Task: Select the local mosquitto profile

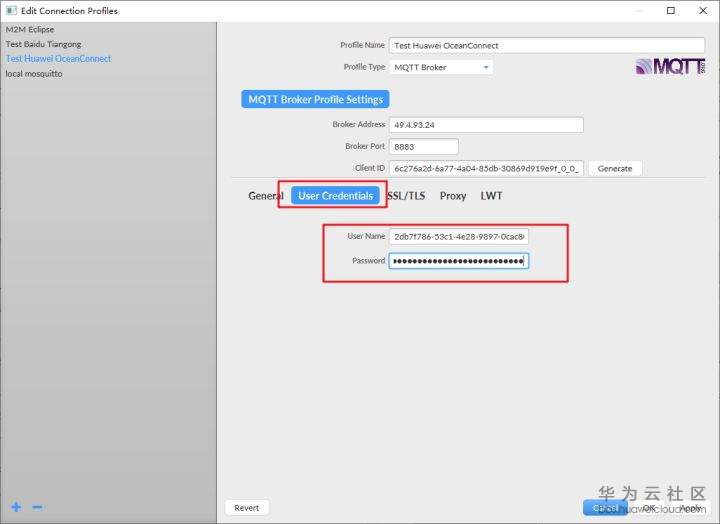Action: 108,73
